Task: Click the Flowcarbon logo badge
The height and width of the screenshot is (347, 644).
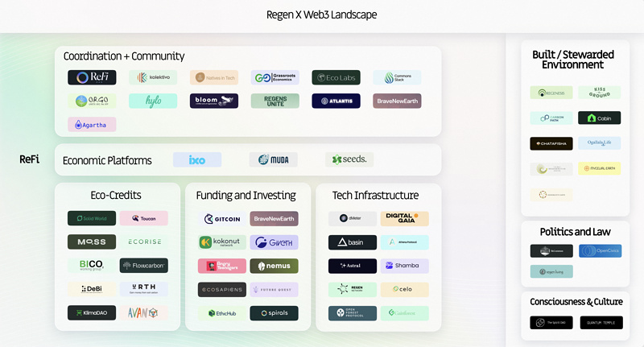Action: [x=143, y=266]
